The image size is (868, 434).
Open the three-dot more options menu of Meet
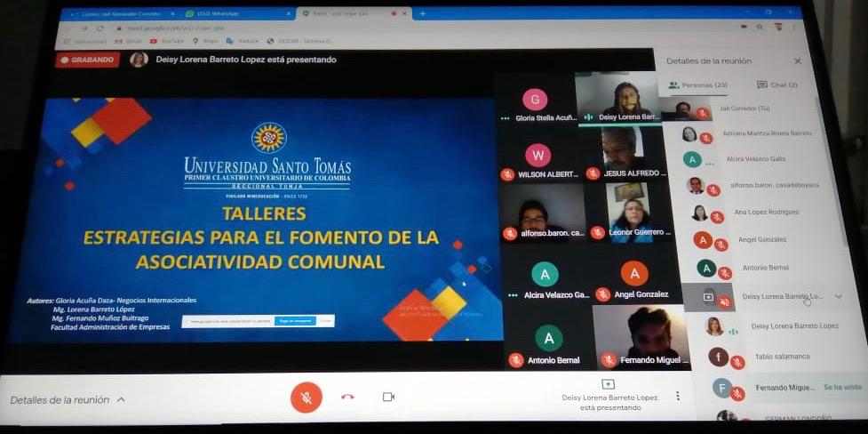[678, 397]
